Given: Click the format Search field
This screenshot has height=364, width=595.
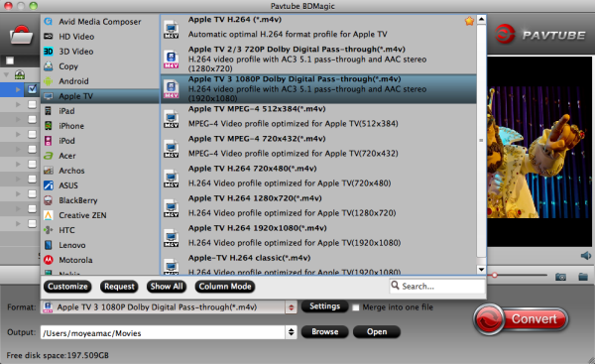Looking at the screenshot, I should [437, 287].
